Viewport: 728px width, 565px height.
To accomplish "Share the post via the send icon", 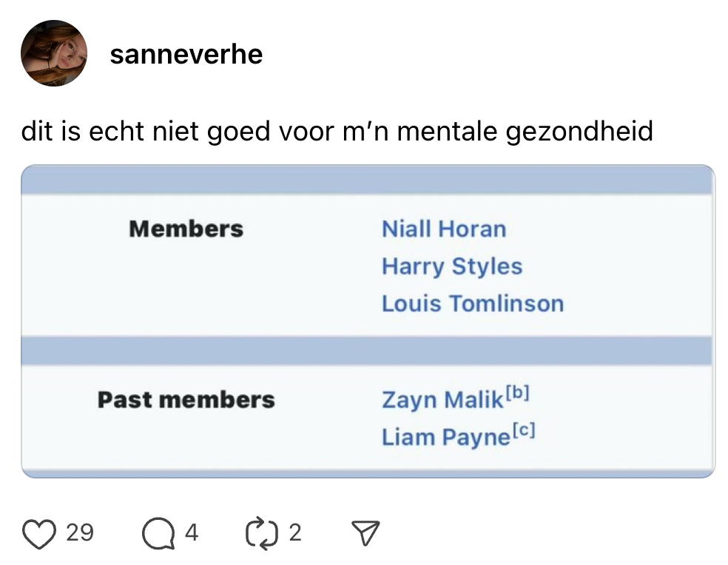I will (365, 530).
